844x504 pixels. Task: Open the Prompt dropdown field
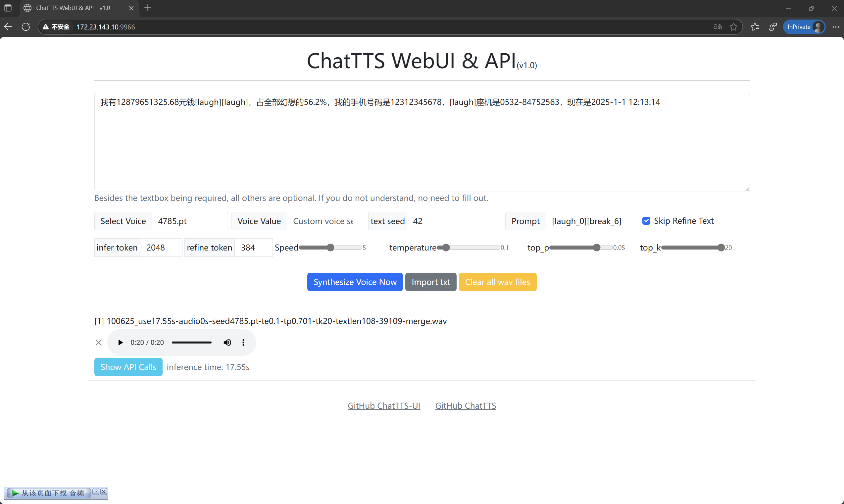point(592,221)
